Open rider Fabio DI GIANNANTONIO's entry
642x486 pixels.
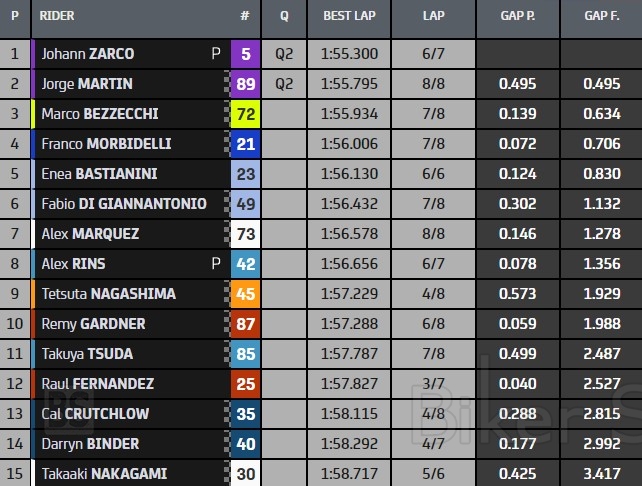pos(124,205)
